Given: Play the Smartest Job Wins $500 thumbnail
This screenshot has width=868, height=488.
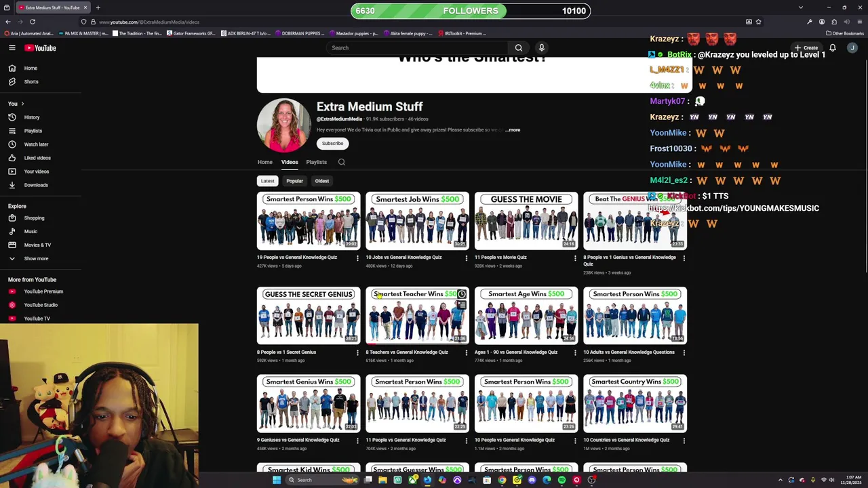Looking at the screenshot, I should (x=417, y=221).
